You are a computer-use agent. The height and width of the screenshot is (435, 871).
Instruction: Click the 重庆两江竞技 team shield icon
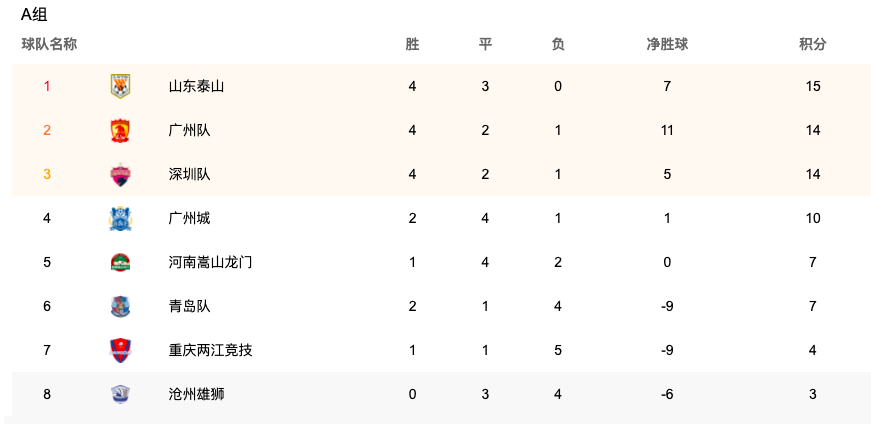pos(120,351)
